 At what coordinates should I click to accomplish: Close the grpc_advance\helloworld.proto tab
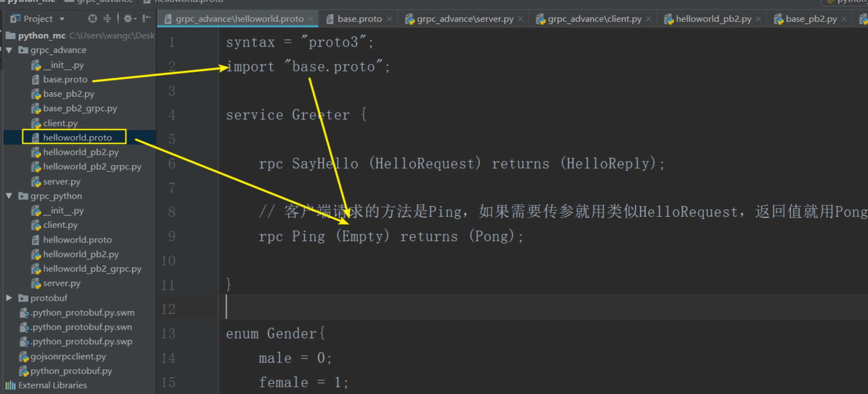click(310, 19)
